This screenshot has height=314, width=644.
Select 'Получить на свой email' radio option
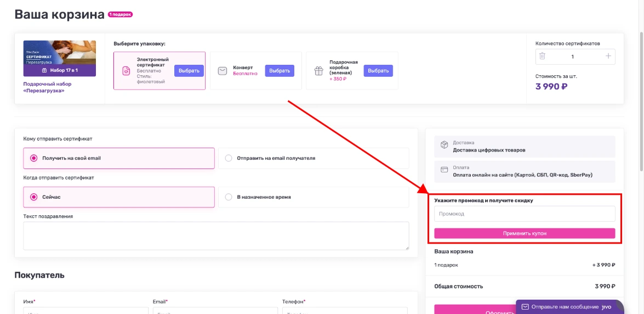[34, 158]
